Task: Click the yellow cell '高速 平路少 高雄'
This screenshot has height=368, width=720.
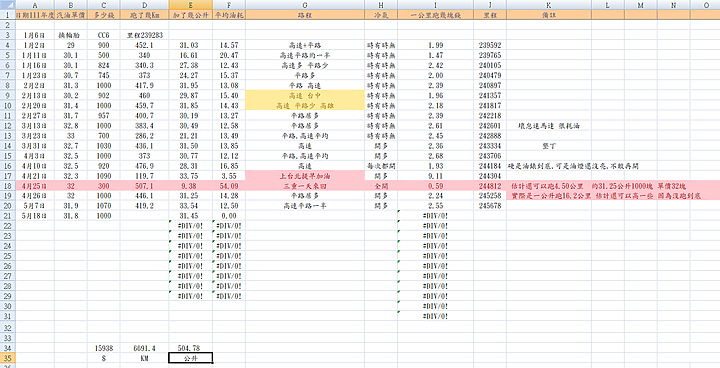Action: (x=305, y=106)
